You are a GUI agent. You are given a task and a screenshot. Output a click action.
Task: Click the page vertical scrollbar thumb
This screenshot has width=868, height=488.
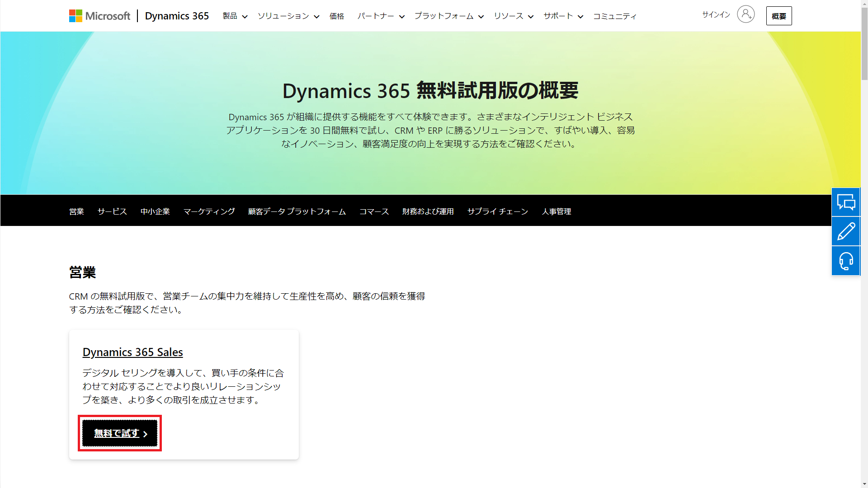pos(864,44)
